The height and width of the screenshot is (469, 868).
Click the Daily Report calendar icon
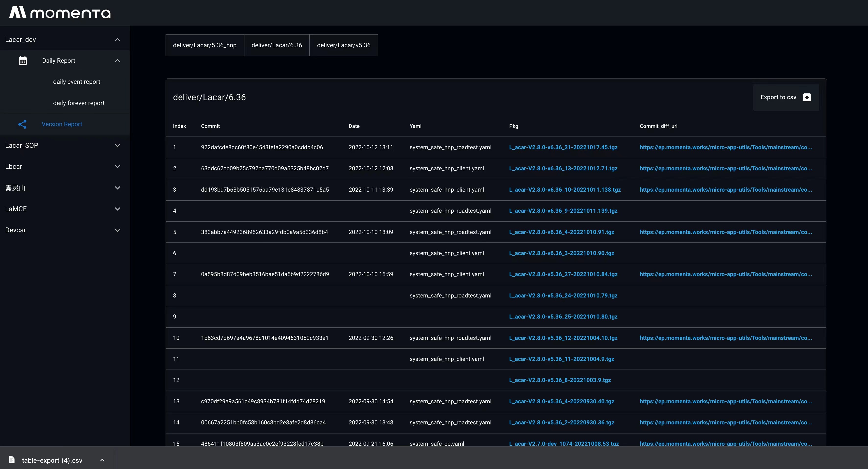click(x=23, y=61)
